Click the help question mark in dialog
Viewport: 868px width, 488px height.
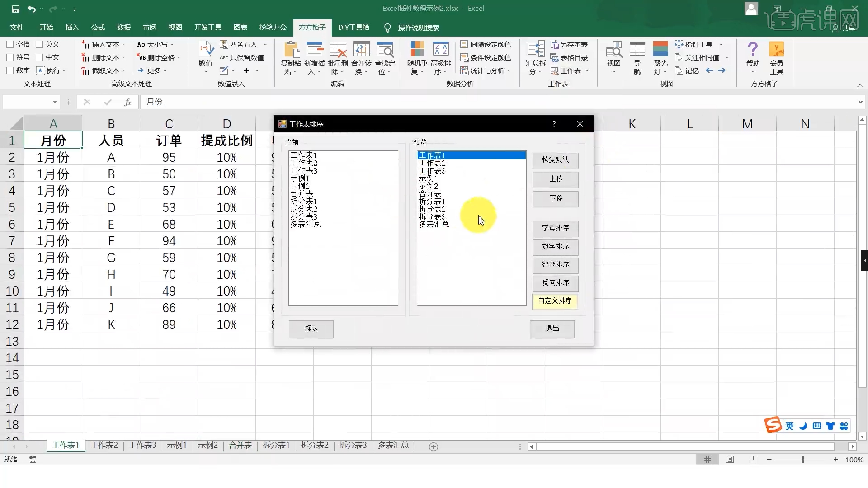coord(554,124)
